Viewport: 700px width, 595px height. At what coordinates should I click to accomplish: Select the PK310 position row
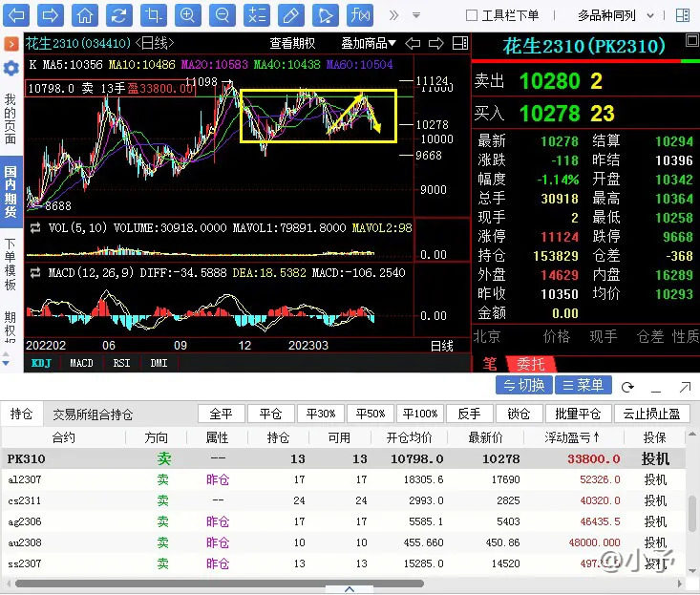pyautogui.click(x=343, y=458)
